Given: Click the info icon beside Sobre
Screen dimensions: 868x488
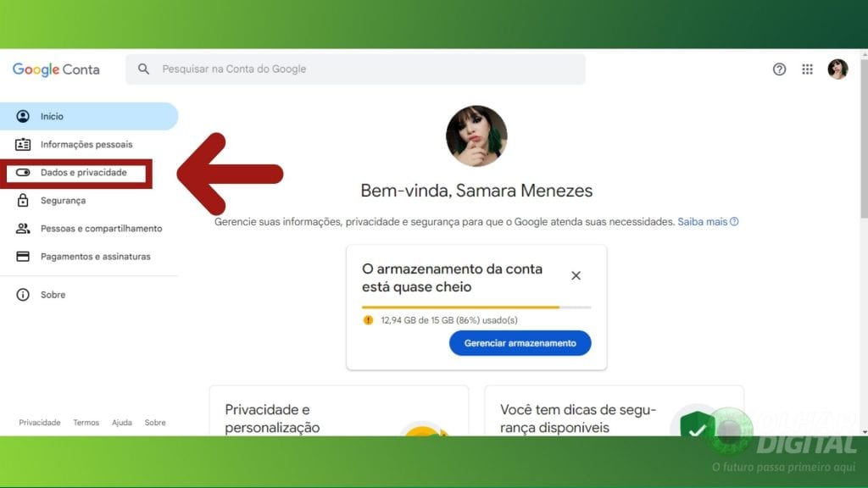Looking at the screenshot, I should pyautogui.click(x=23, y=294).
